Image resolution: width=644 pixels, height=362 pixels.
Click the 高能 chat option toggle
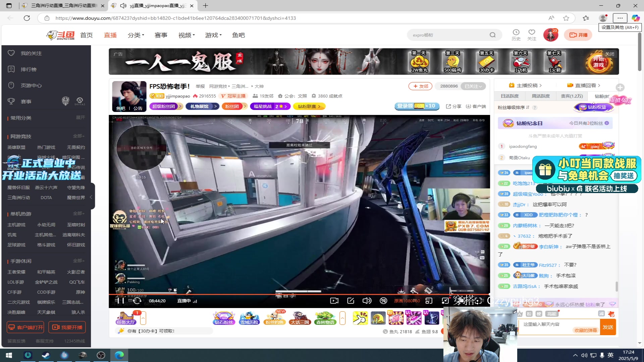[551, 314]
